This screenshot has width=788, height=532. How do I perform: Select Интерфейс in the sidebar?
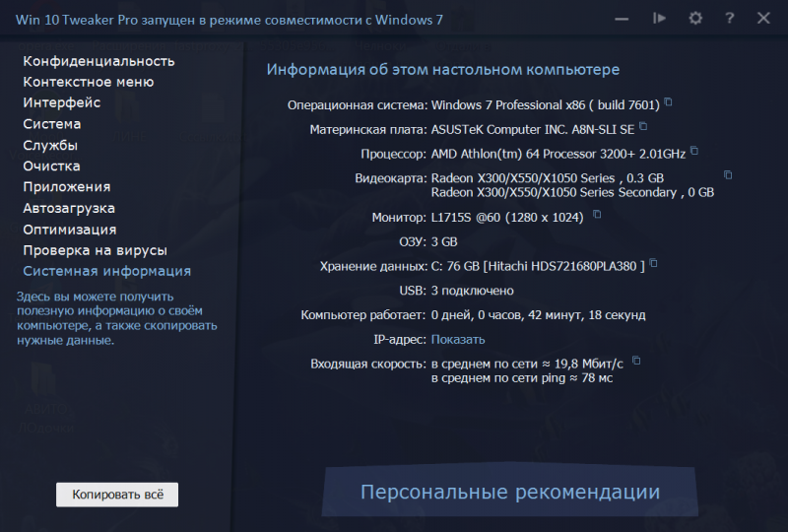click(x=62, y=102)
